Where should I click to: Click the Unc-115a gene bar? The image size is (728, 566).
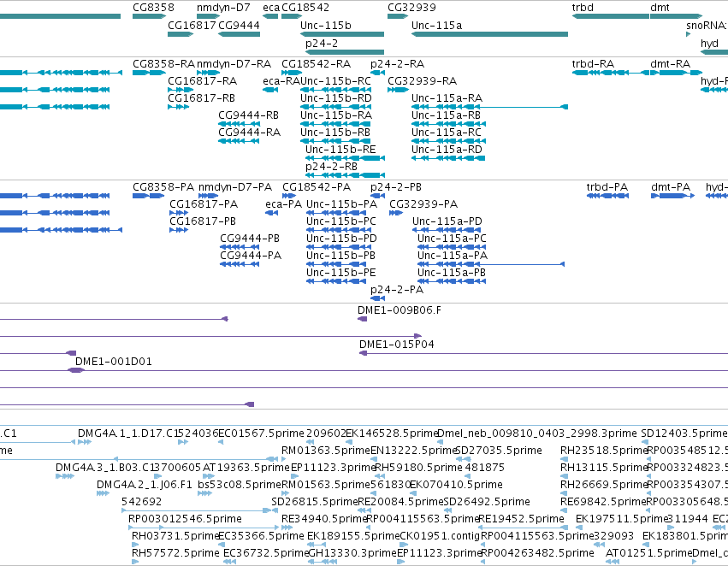pyautogui.click(x=490, y=34)
